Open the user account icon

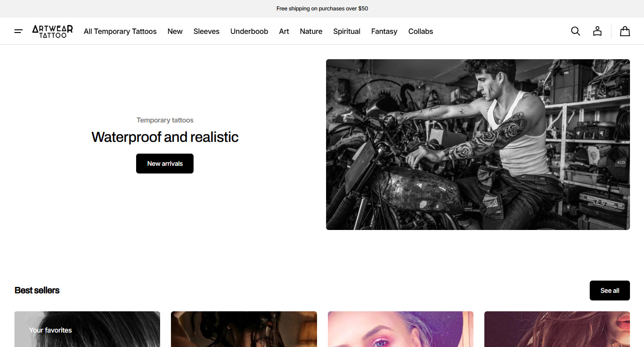597,31
